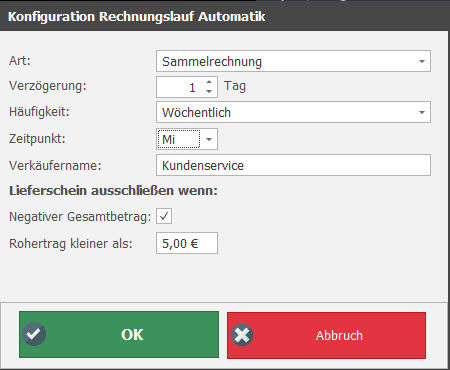Confirm the dialog with green OK
This screenshot has height=370, width=450.
(119, 334)
